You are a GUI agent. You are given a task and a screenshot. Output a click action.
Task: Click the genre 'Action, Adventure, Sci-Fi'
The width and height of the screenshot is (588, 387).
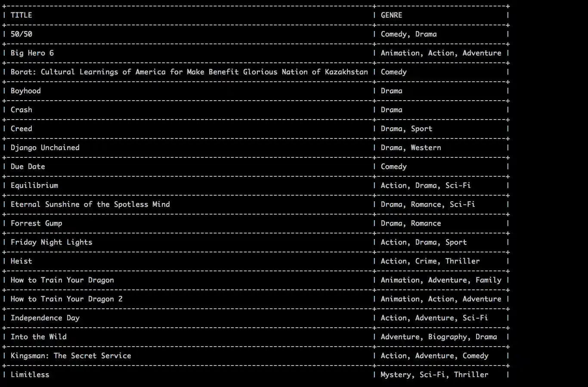point(434,318)
